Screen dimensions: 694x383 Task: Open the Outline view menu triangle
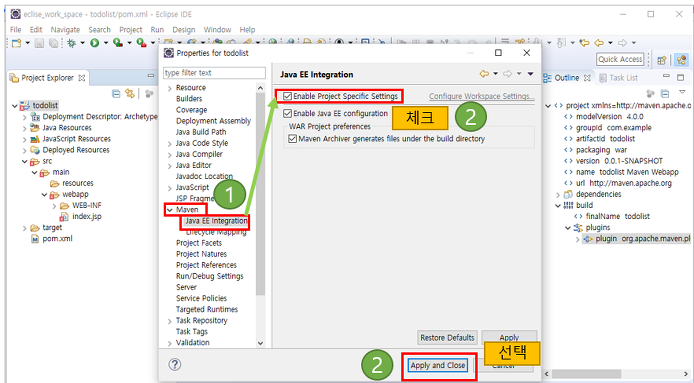[x=682, y=93]
